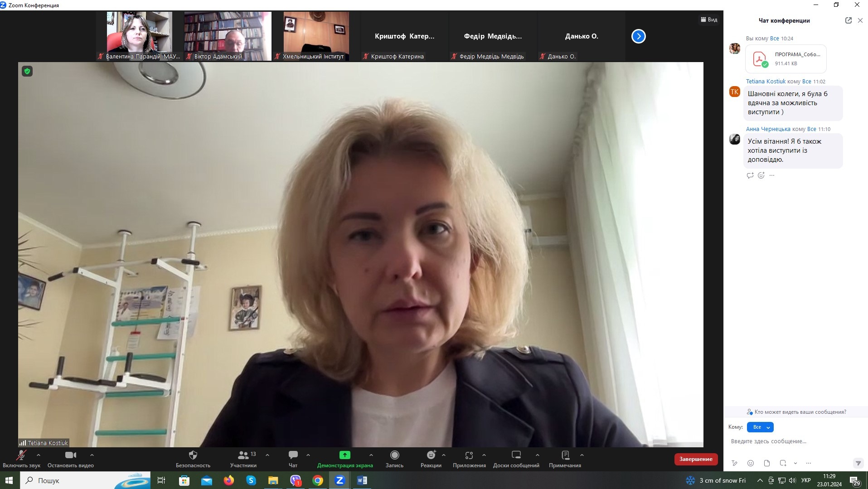Pop out the chat panel into a window
This screenshot has width=868, height=489.
(x=848, y=20)
